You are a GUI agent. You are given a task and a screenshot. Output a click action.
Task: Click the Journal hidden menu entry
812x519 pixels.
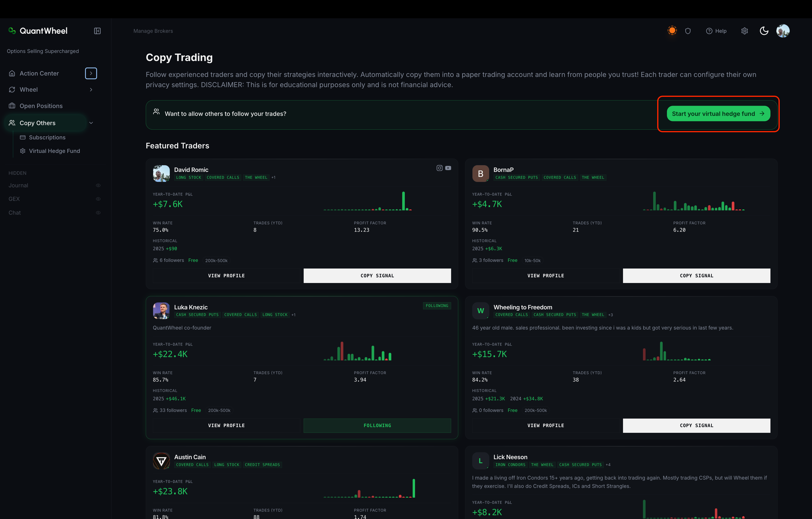[x=18, y=185]
